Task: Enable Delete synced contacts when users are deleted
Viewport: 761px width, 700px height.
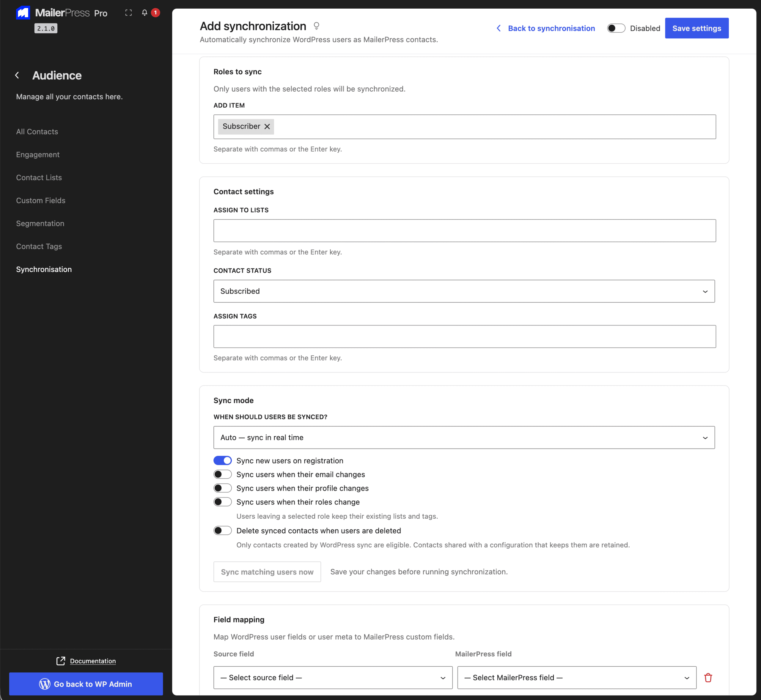Action: 222,531
